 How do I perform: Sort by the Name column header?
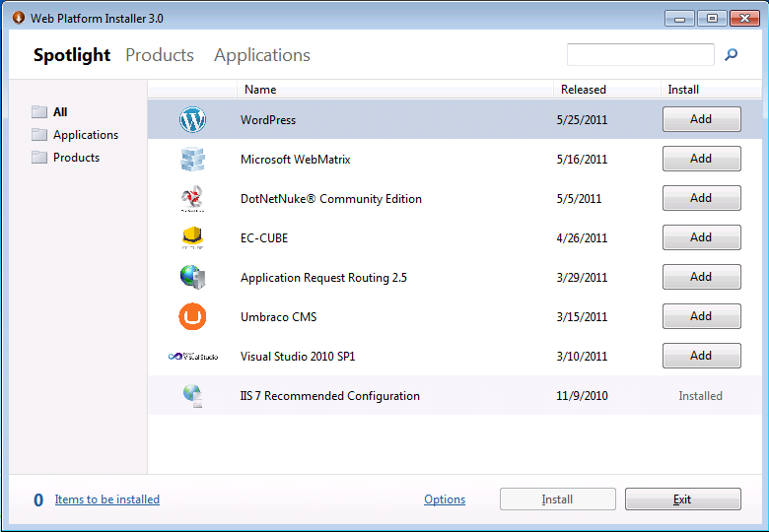395,90
